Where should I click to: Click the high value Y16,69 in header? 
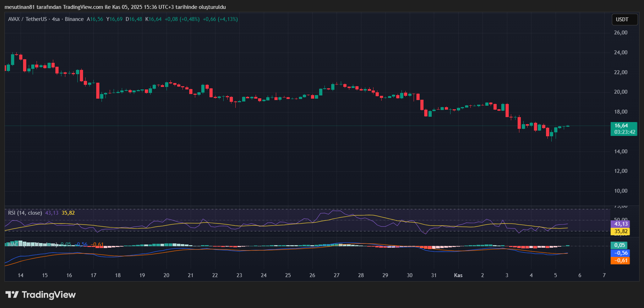(x=114, y=19)
